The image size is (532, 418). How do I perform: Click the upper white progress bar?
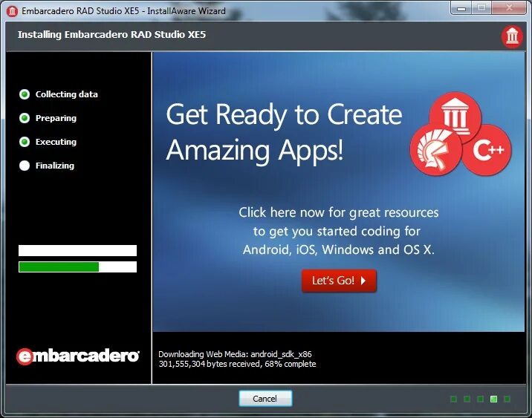[x=78, y=250]
